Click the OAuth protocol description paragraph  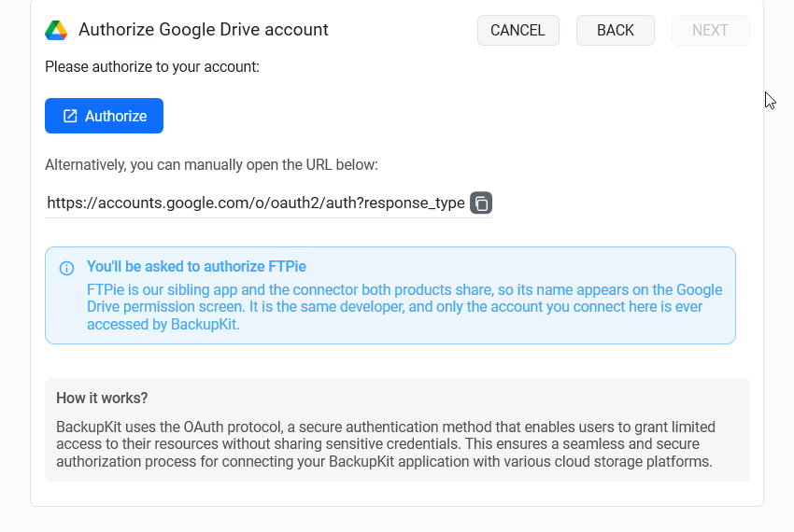(386, 444)
